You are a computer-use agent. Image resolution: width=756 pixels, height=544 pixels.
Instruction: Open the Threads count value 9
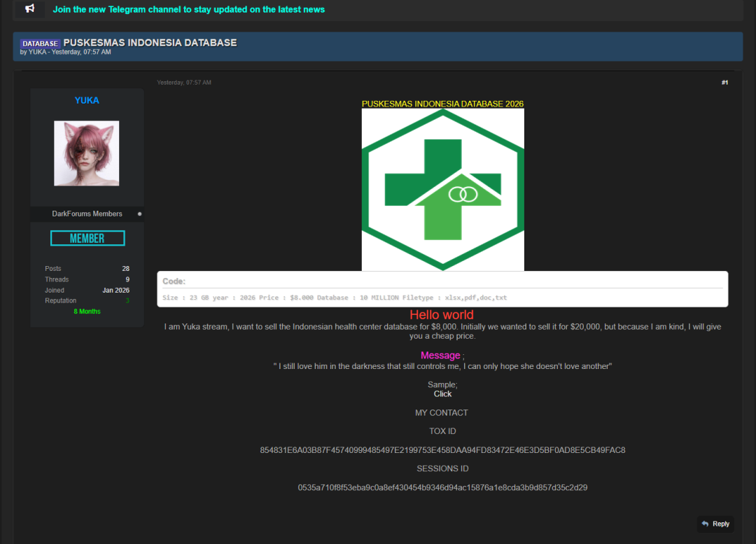pyautogui.click(x=127, y=279)
